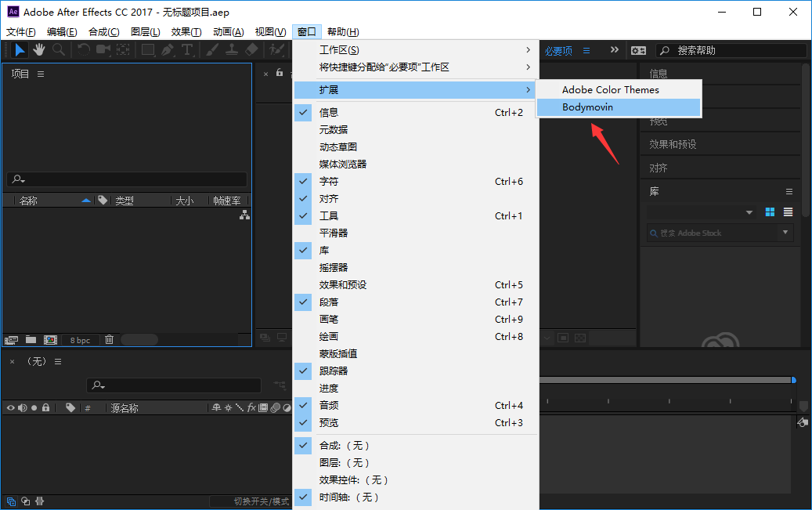Open the Library panel menu icon
The width and height of the screenshot is (812, 510).
click(789, 192)
